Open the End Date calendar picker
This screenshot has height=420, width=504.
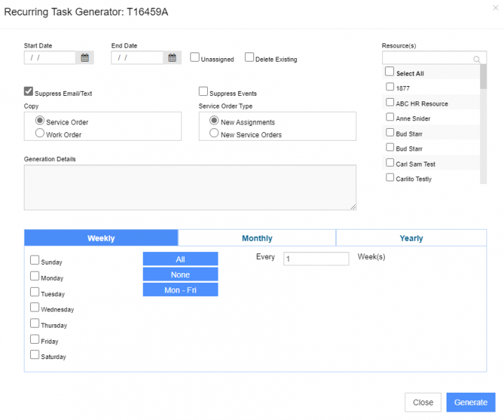click(x=172, y=58)
